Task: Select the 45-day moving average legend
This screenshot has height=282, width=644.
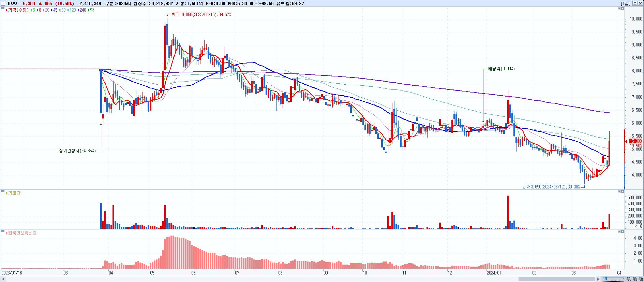Action: [54, 10]
